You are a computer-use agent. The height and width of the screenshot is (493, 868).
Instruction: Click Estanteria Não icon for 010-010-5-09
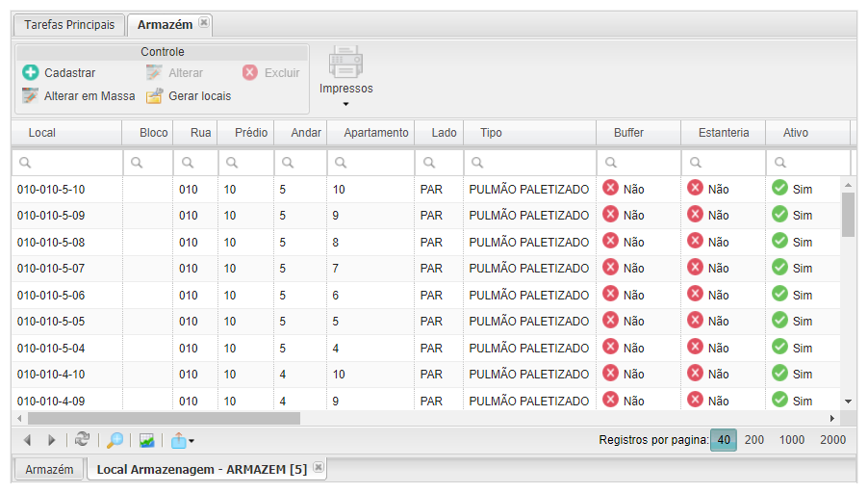coord(696,215)
